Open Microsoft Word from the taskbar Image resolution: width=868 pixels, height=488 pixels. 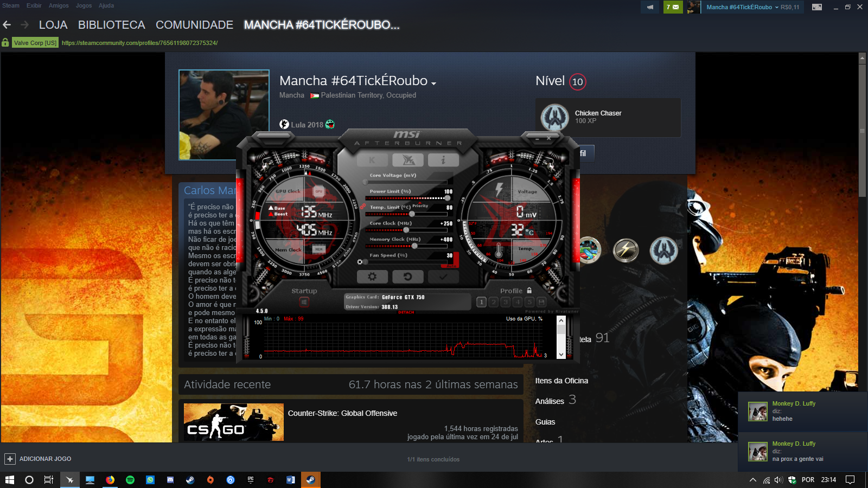coord(291,480)
